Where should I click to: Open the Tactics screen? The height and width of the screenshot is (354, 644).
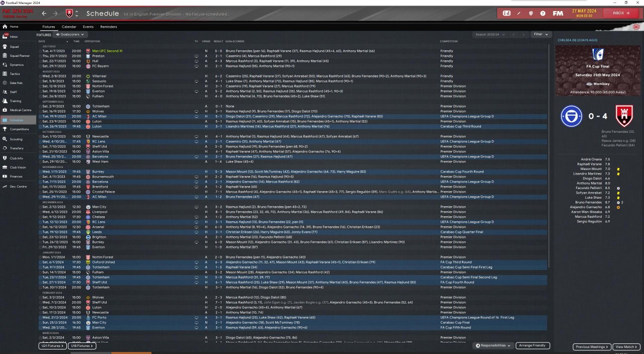(x=15, y=74)
